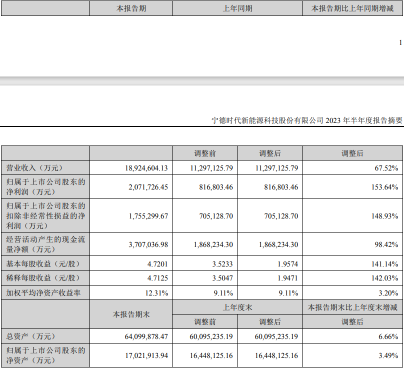This screenshot has height=369, width=404.
Task: Select the 营业收入（万元） row label
Action: click(x=35, y=168)
